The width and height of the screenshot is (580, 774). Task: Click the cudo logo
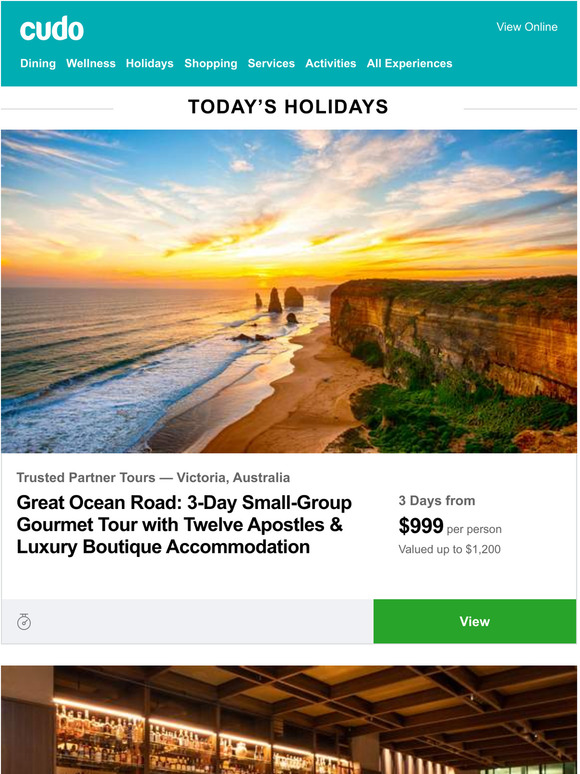coord(52,29)
